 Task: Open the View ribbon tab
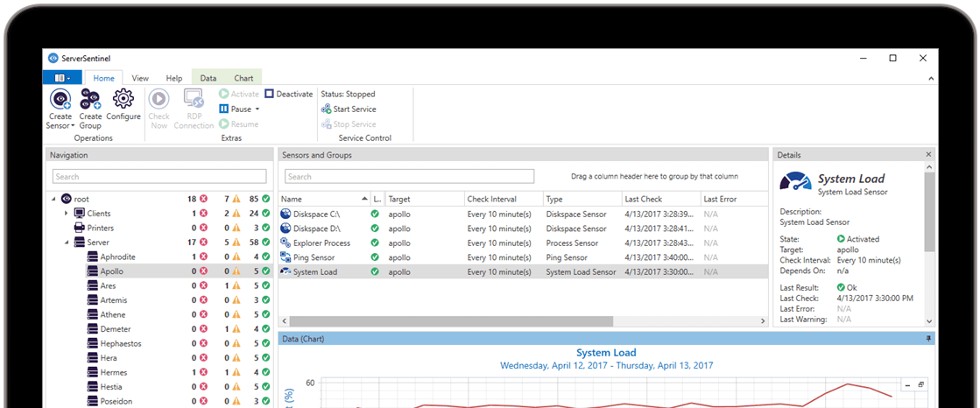pos(140,78)
